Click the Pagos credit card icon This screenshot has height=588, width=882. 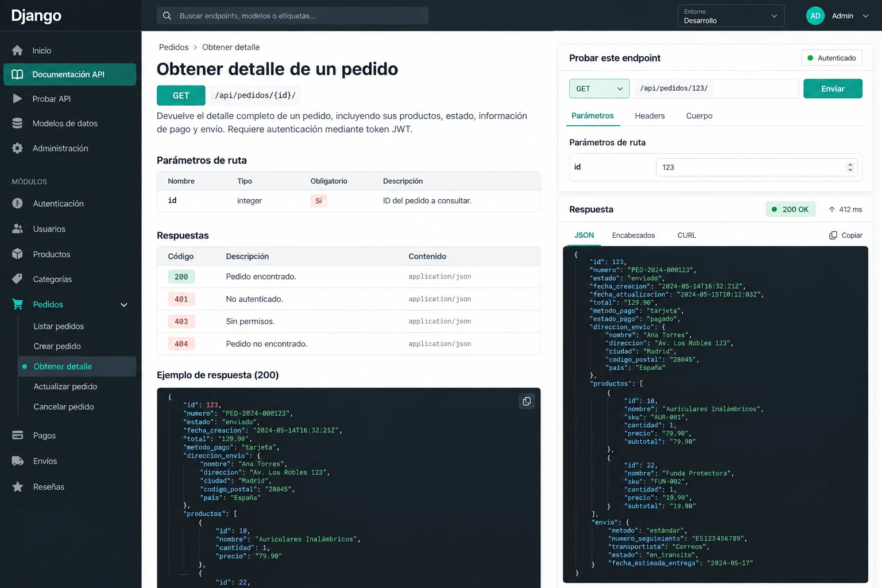(18, 435)
